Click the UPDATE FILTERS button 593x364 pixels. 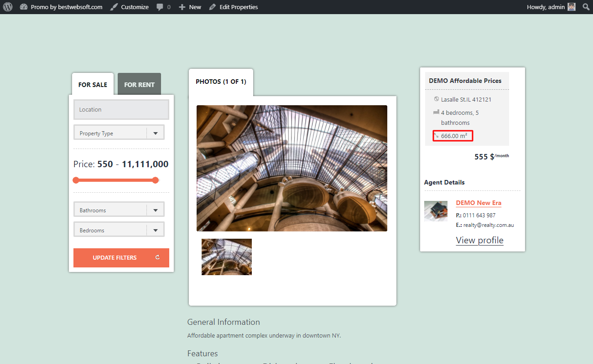[x=121, y=258]
